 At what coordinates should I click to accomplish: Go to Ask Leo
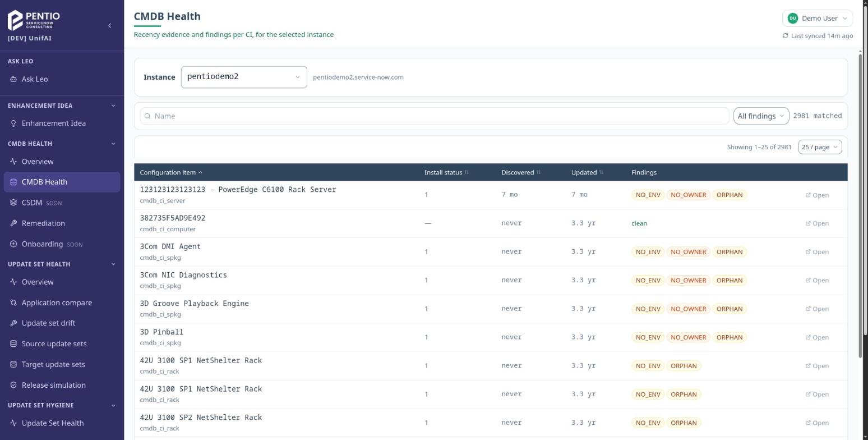coord(62,79)
